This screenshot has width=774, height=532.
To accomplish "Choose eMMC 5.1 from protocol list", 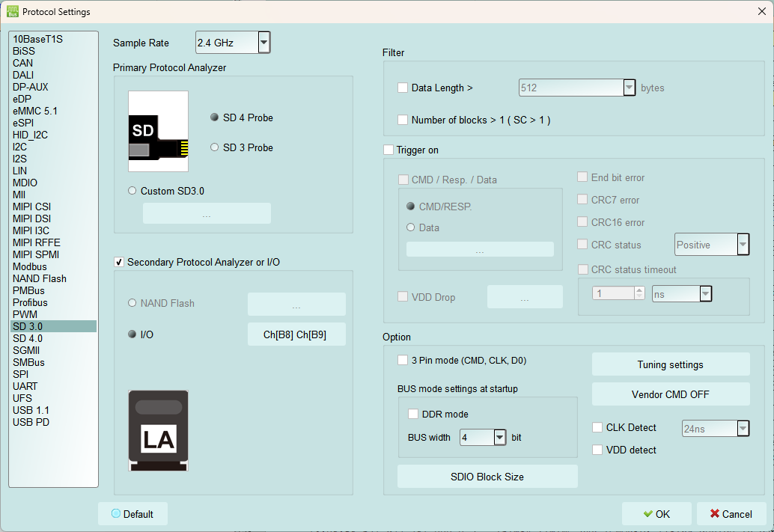I will coord(53,111).
